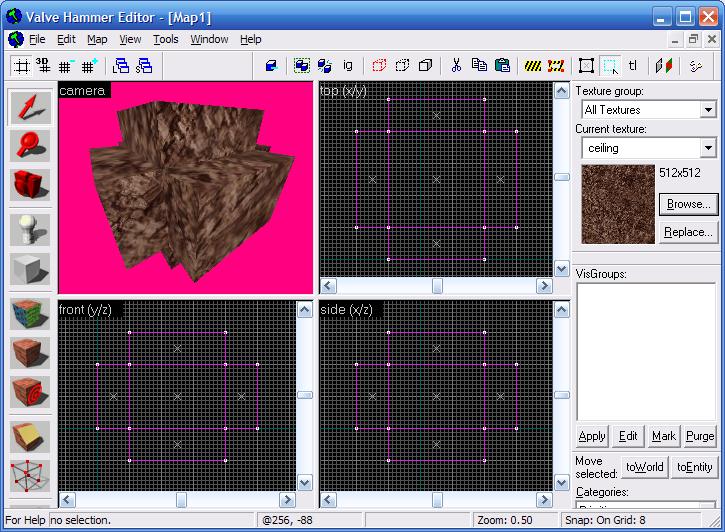
Task: Click the Group selected objects icon
Action: click(301, 66)
